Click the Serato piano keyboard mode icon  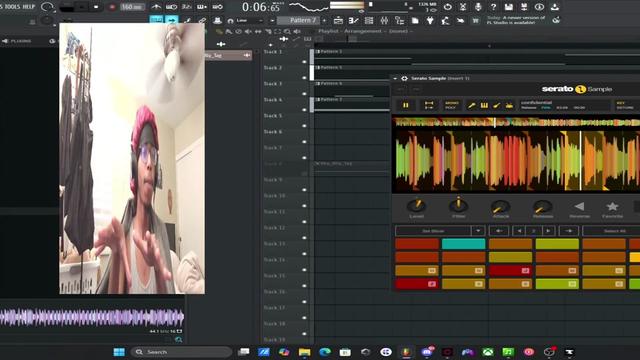[484, 105]
